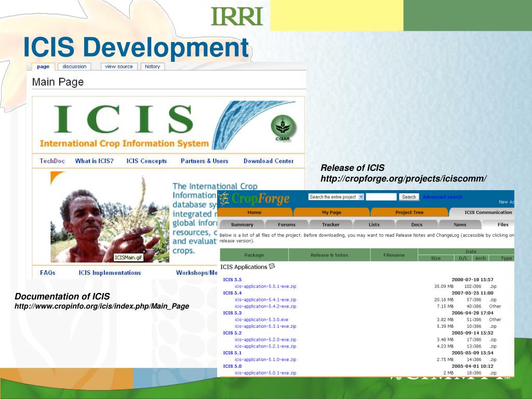Open the ICIS 5.3 release link
The image size is (532, 399).
(232, 313)
